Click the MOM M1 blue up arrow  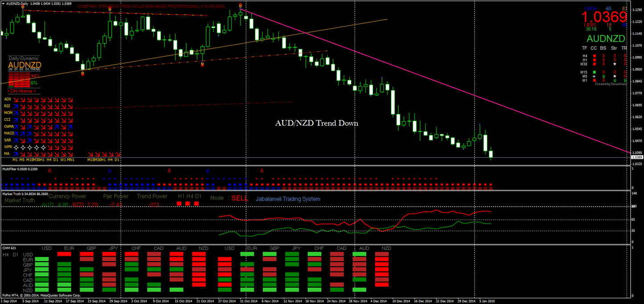pyautogui.click(x=16, y=113)
